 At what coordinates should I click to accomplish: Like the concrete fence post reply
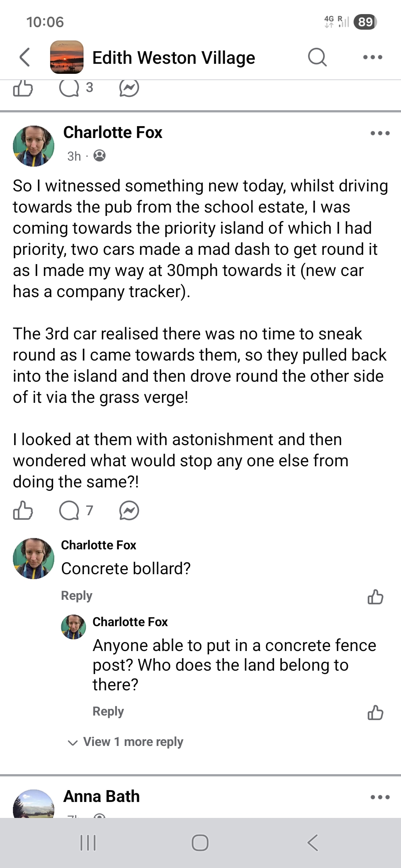(x=375, y=712)
